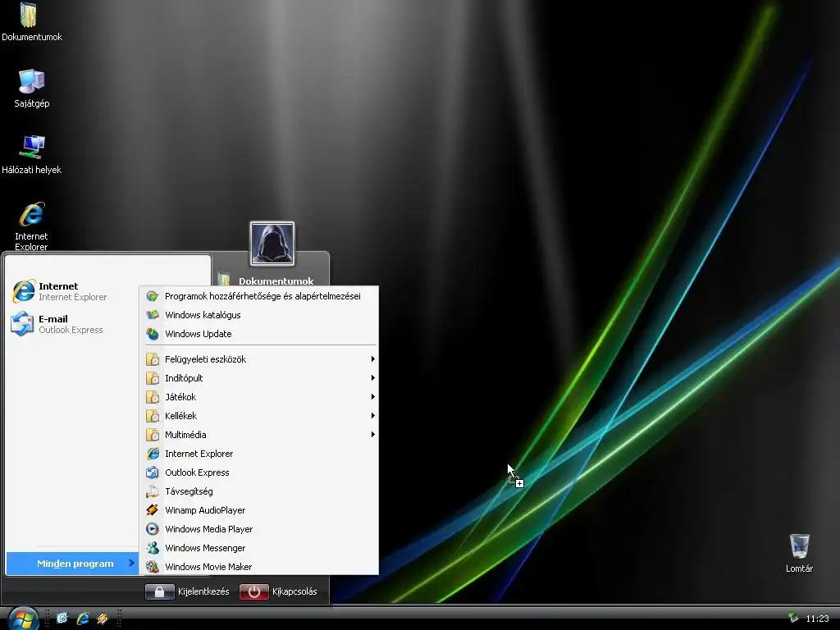Launch Winamp from quick launch bar

point(103,619)
